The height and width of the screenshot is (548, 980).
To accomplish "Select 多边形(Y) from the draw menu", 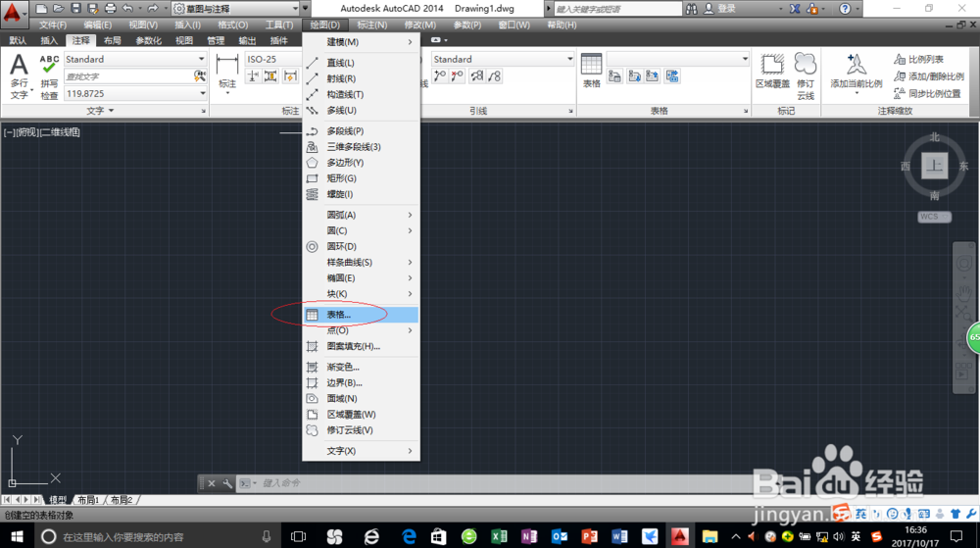I will tap(361, 163).
